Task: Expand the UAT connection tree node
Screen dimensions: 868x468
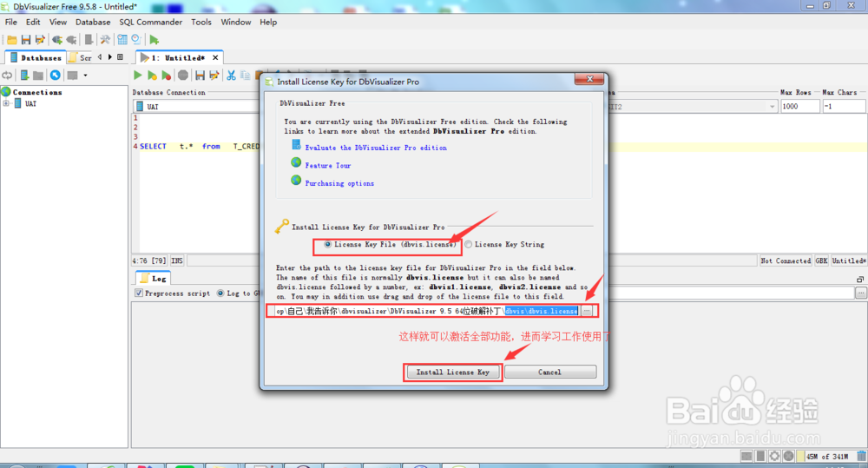Action: point(6,103)
